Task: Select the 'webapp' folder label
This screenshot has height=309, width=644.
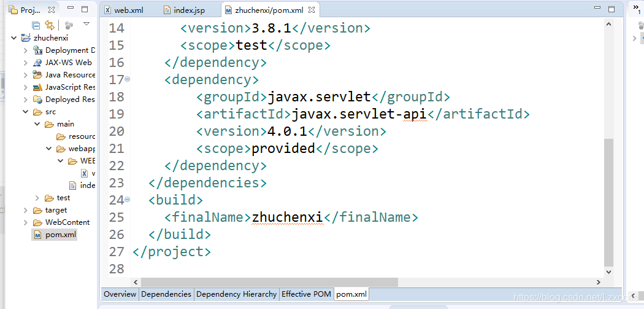Action: tap(82, 149)
